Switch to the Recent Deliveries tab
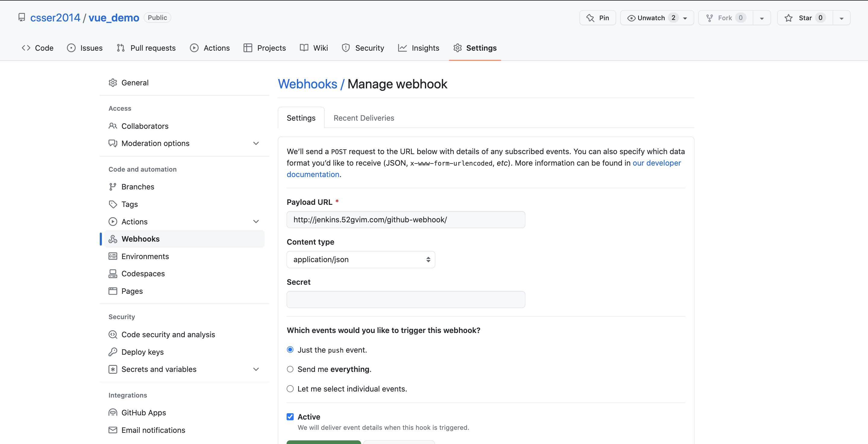Screen dimensions: 868x444 click(x=363, y=118)
